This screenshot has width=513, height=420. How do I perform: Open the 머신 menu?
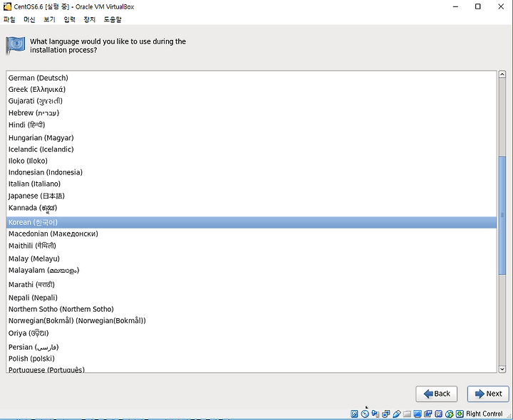tap(29, 19)
